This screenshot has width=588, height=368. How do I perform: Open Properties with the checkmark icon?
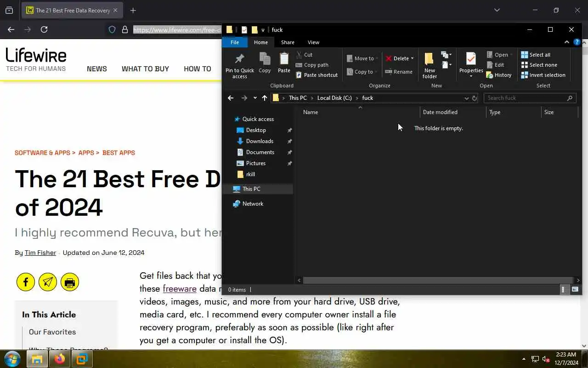pos(471,62)
